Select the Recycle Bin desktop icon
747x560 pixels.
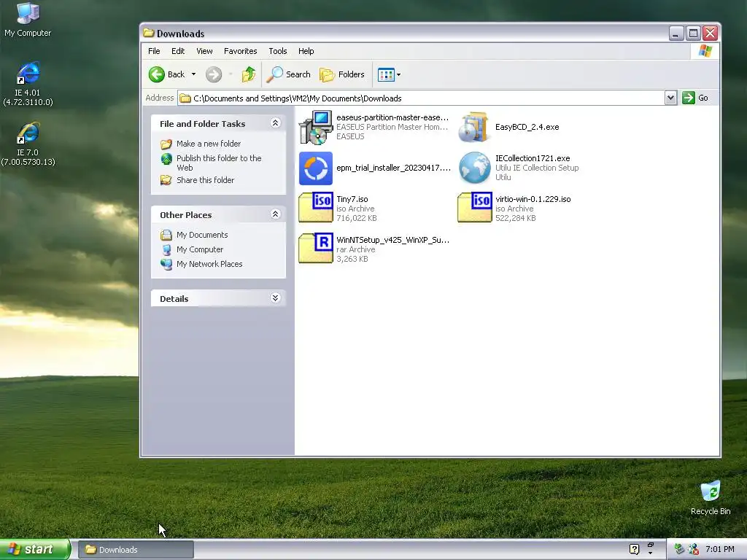coord(711,497)
